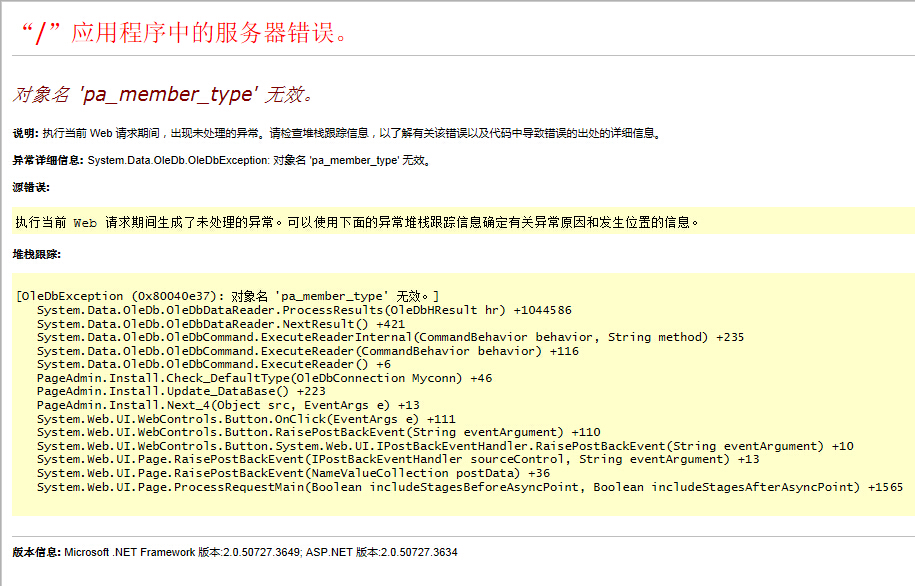Click the '堆栈跟踪:' label
Viewport: 915px width, 586px height.
37,255
